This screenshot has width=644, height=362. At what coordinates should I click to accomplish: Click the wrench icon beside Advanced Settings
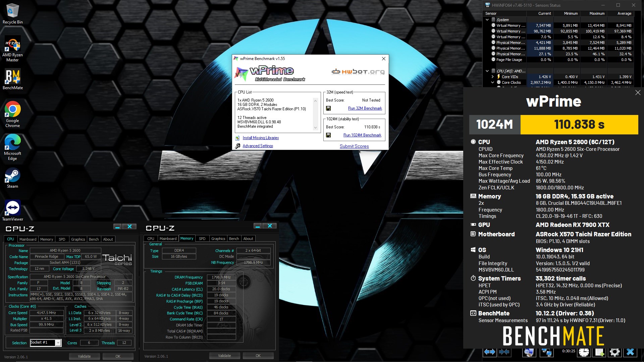click(x=237, y=146)
